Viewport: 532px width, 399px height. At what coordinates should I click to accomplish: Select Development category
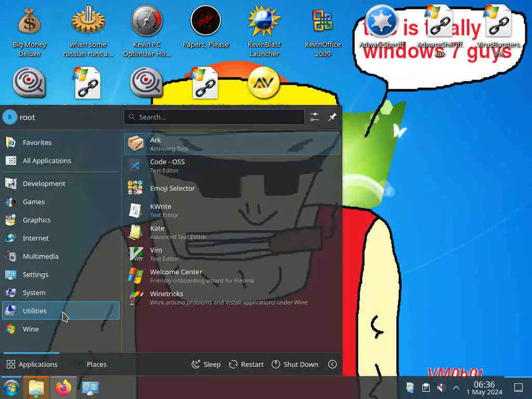point(61,183)
